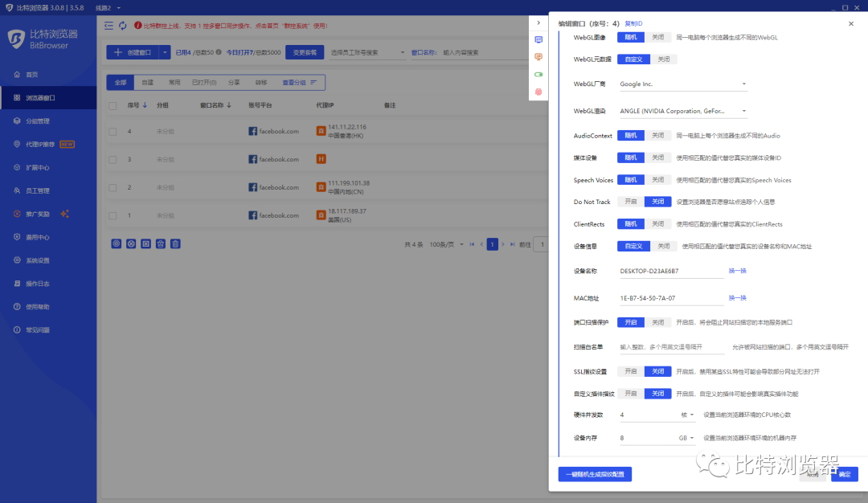Enable the SSL fingerprint setting
Screen dimensions: 868x503
630,371
